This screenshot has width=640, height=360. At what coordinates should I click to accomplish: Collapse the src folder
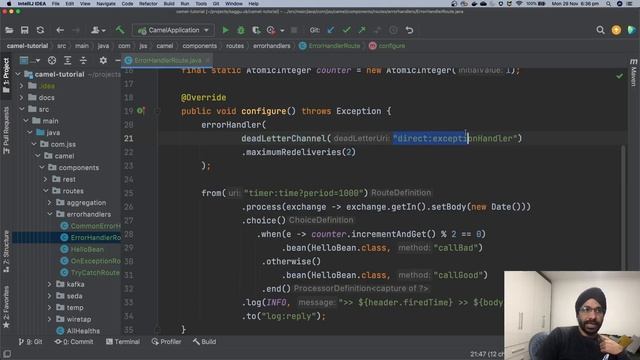tap(22, 109)
